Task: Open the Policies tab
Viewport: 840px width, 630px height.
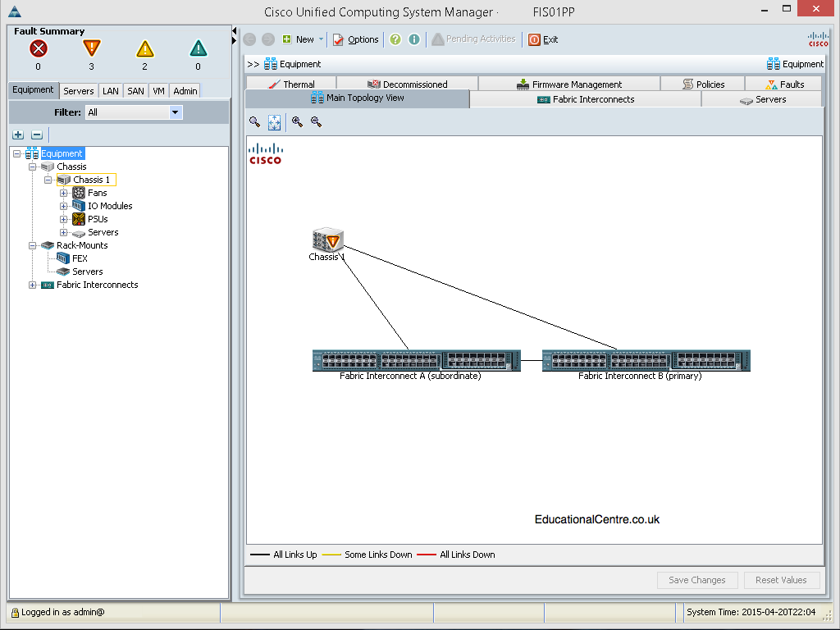Action: point(703,84)
